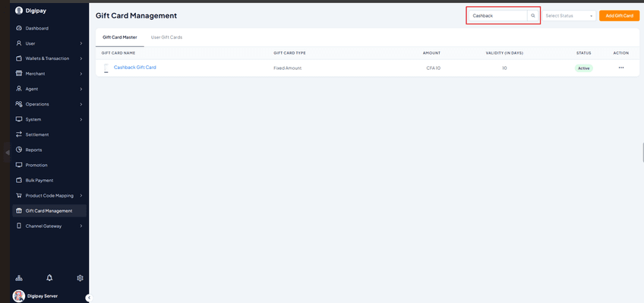Select Gift Card Management menu item
Image resolution: width=644 pixels, height=303 pixels.
click(x=49, y=210)
